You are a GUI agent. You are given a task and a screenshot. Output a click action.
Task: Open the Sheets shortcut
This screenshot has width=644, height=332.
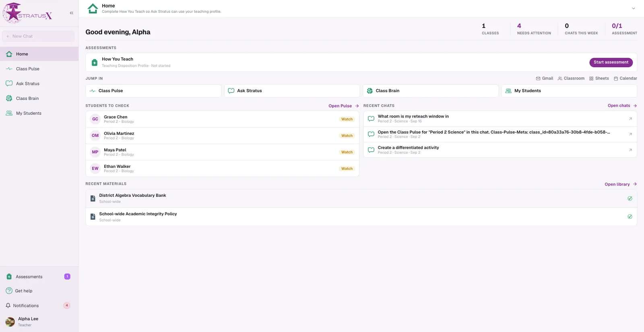[599, 78]
